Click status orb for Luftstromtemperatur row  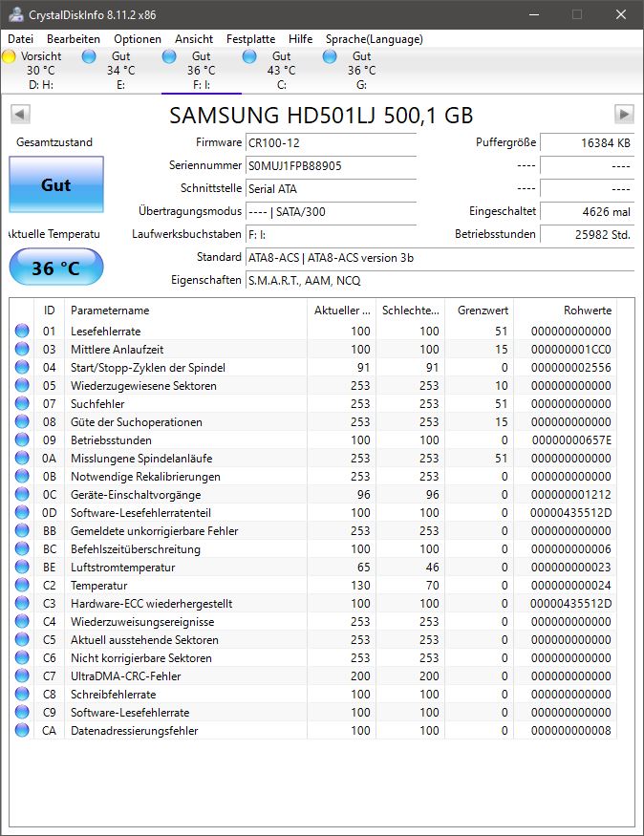coord(22,567)
